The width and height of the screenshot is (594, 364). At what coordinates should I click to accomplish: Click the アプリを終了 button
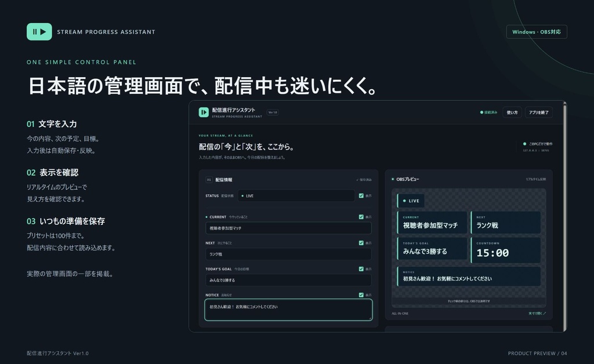coord(539,112)
